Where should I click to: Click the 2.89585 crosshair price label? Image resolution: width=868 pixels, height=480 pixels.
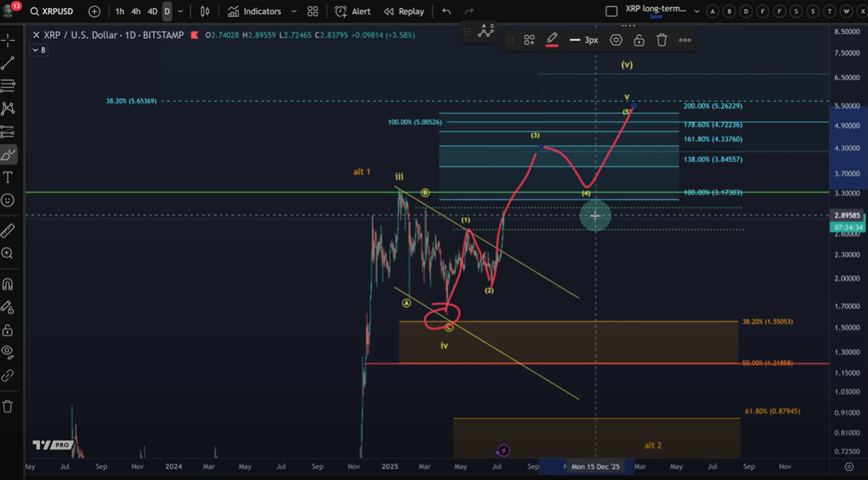coord(847,215)
